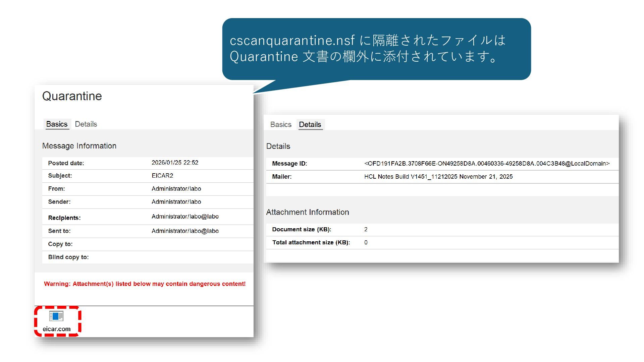This screenshot has width=644, height=362.
Task: Click the Subject value EICAR2
Action: point(162,176)
